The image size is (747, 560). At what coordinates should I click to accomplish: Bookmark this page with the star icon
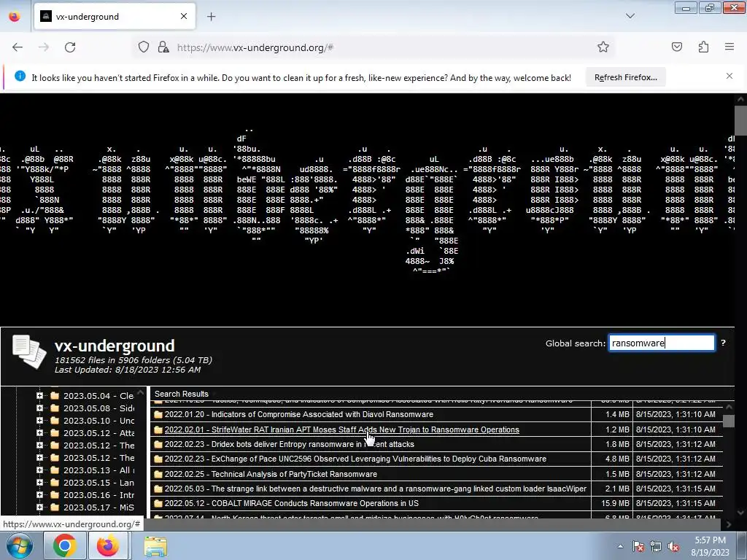click(603, 47)
